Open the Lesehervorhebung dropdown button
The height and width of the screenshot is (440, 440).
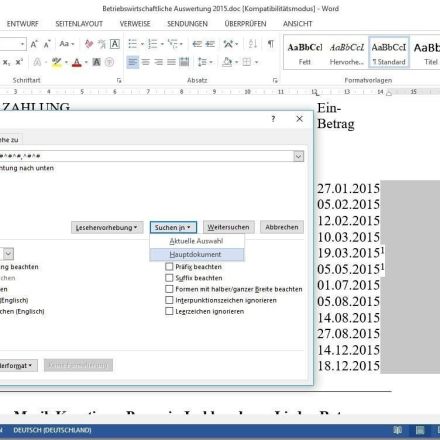[x=107, y=227]
